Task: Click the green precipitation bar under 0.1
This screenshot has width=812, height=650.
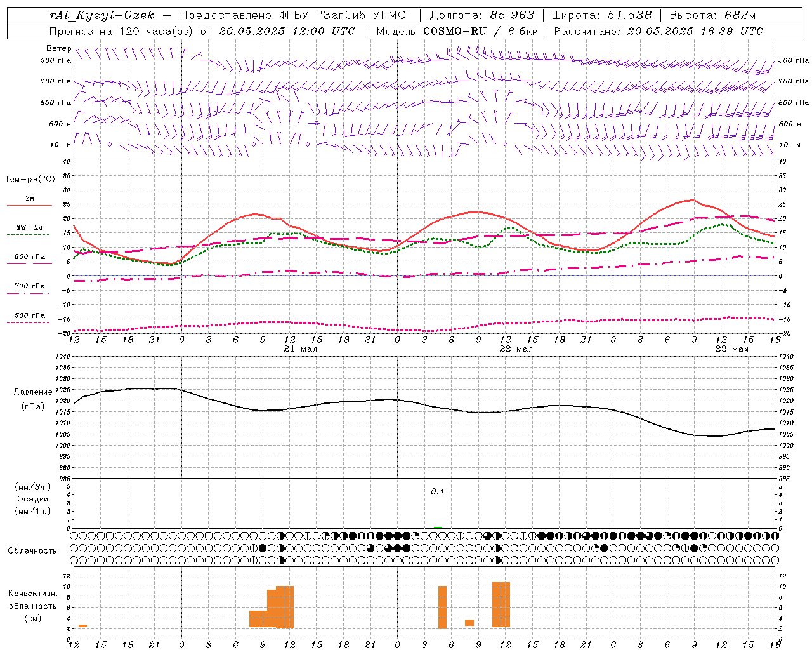Action: (438, 527)
